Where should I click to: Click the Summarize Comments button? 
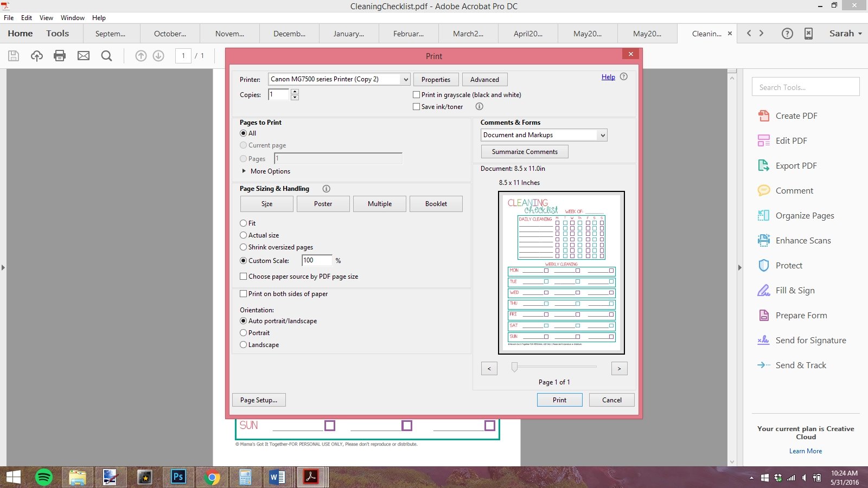(524, 151)
